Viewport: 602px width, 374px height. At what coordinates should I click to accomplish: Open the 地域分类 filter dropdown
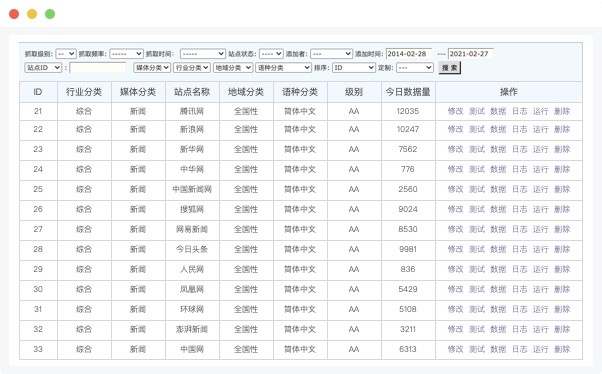point(233,68)
